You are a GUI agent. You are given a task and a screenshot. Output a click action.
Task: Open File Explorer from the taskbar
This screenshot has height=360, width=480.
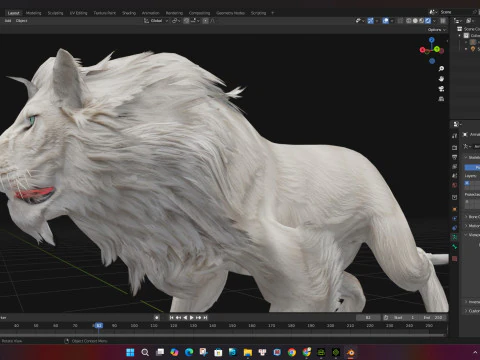(x=248, y=352)
